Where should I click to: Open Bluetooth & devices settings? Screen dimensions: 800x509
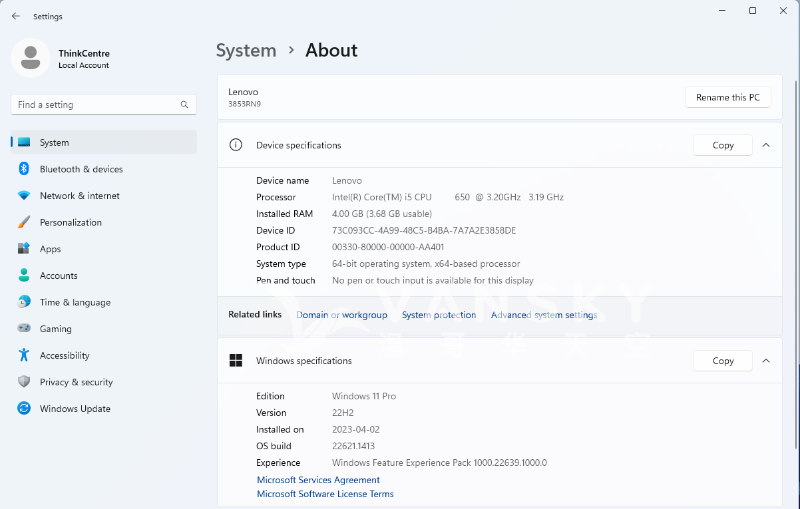click(104, 169)
